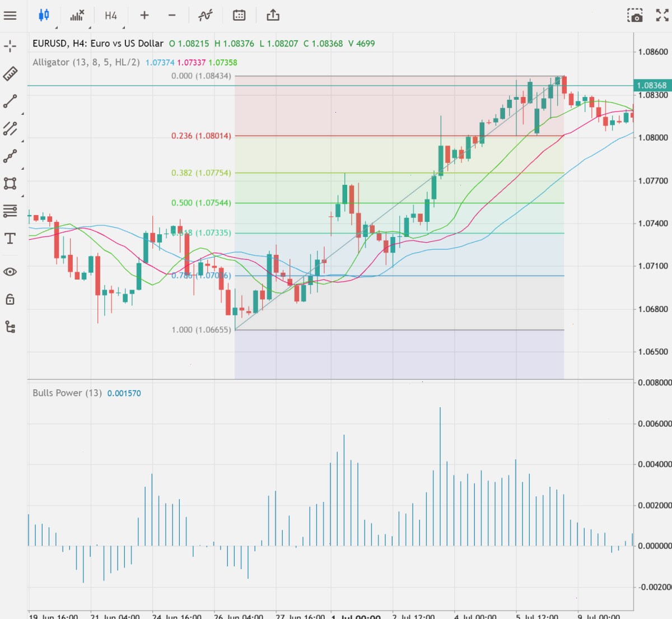Screen dimensions: 672x619
Task: Click the 1.08368 current price tag
Action: pos(652,86)
